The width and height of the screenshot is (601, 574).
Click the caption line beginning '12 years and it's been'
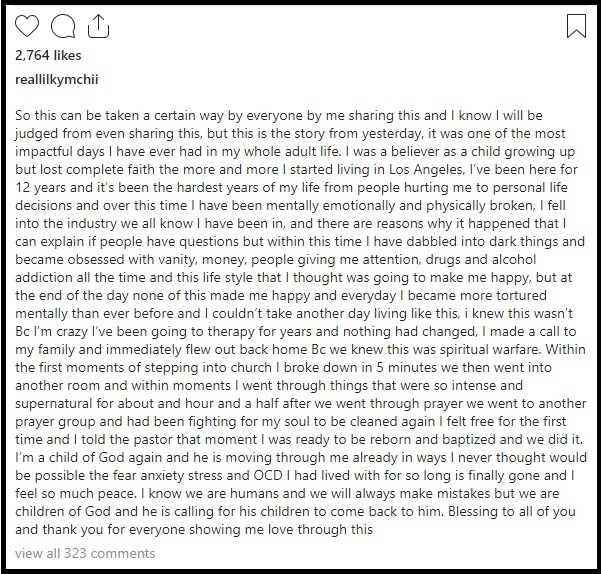(x=291, y=187)
